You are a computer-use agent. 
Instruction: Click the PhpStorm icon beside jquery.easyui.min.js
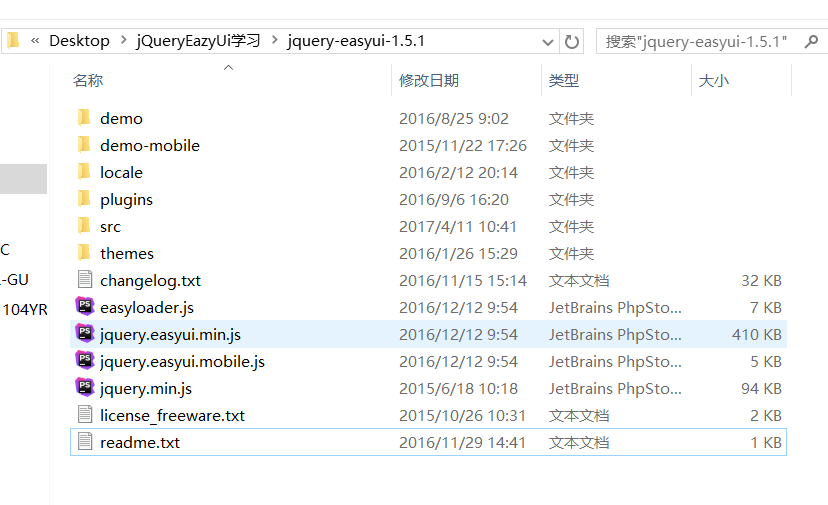[x=84, y=333]
